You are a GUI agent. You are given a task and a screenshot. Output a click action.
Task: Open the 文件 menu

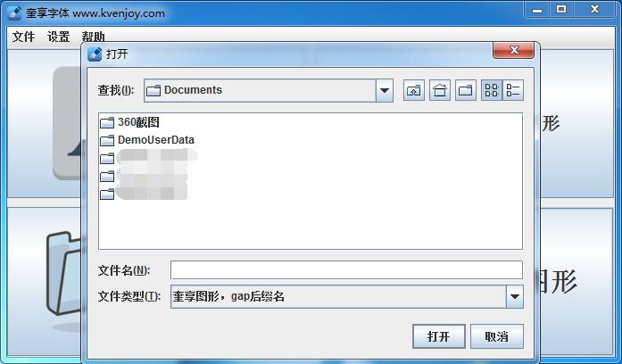(23, 37)
